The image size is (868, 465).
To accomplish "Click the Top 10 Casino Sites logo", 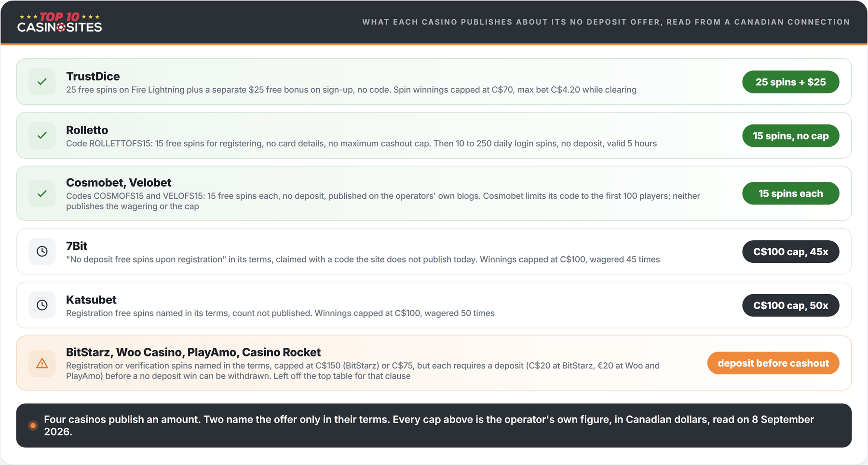I will tap(59, 22).
